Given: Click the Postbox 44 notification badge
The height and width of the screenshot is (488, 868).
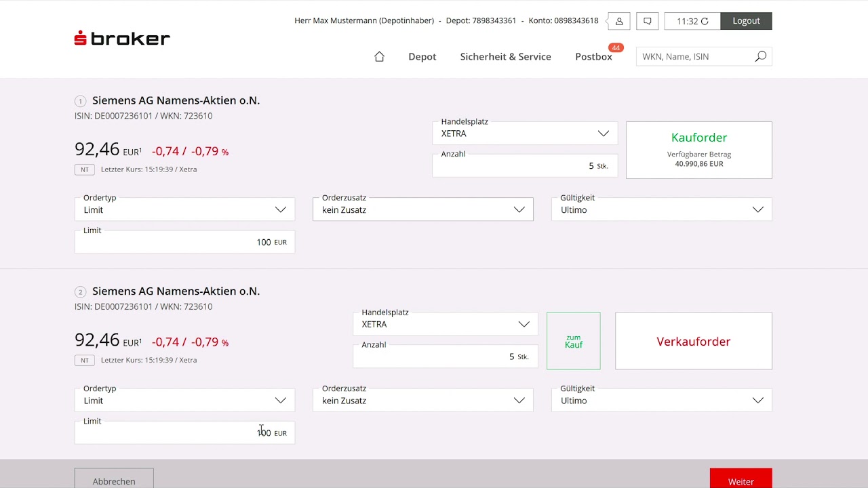Looking at the screenshot, I should tap(616, 47).
